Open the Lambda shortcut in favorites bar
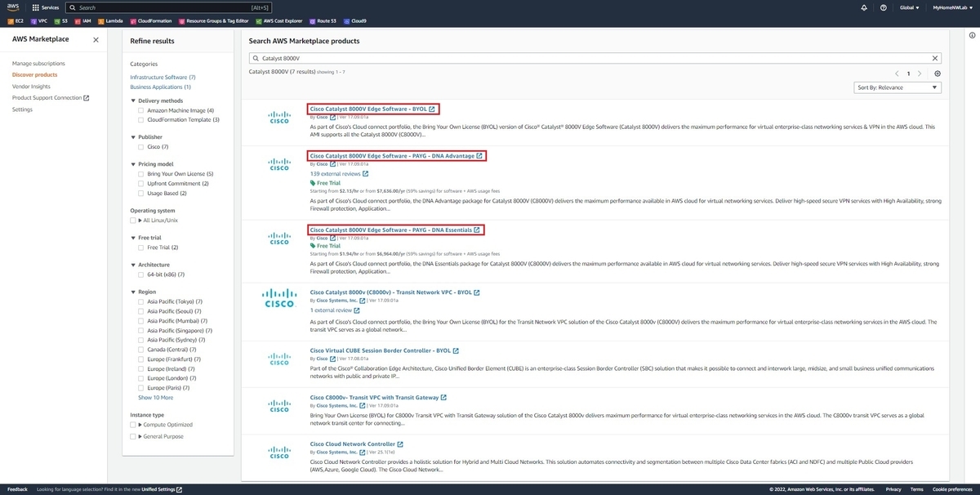The height and width of the screenshot is (495, 980). pos(110,20)
